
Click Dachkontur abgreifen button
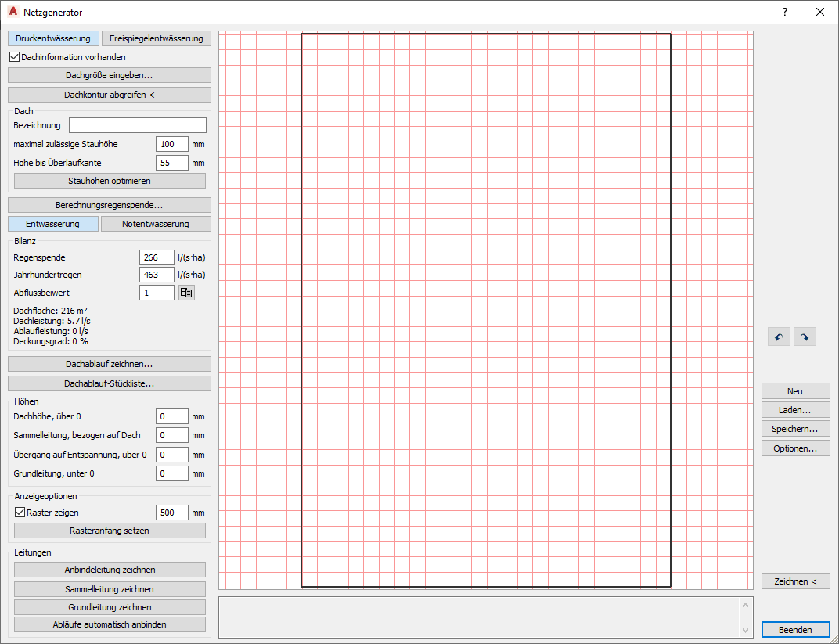click(109, 95)
